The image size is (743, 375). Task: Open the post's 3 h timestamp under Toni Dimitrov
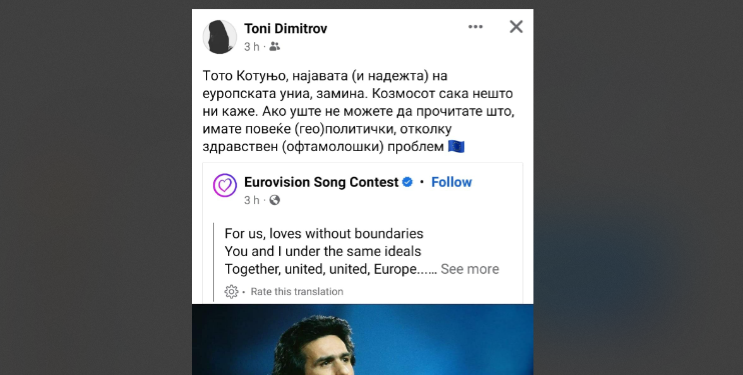[252, 46]
